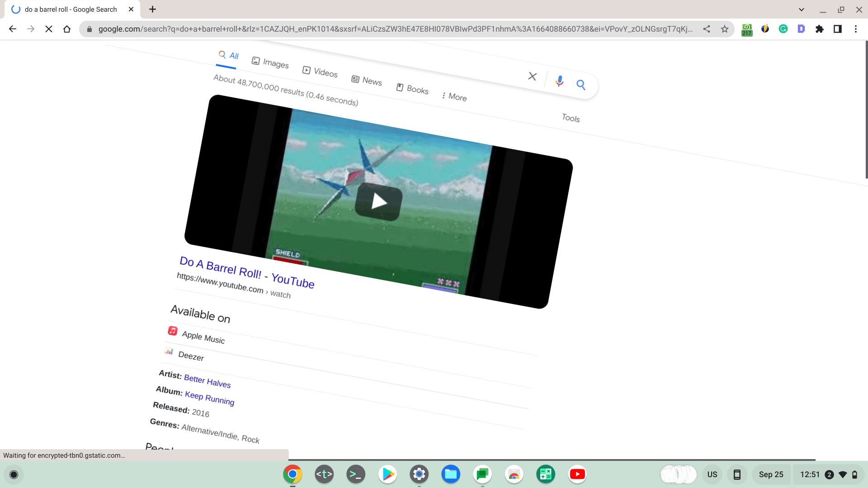Click the code editor icon in taskbar
868x488 pixels.
tap(324, 474)
